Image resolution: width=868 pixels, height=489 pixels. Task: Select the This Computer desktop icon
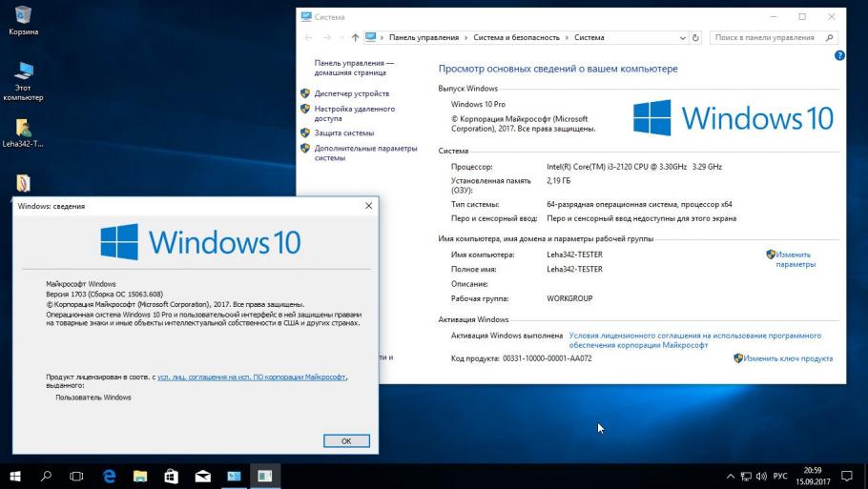[23, 81]
